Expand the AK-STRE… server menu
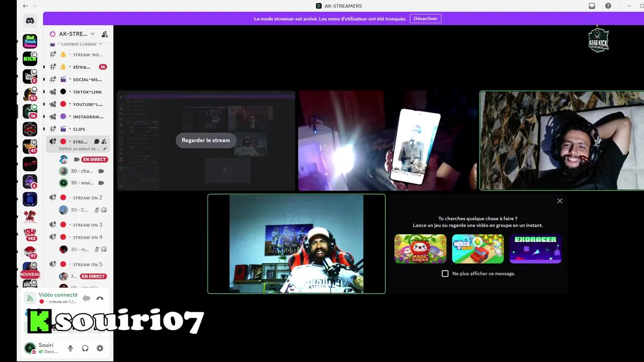This screenshot has height=362, width=644. (92, 34)
